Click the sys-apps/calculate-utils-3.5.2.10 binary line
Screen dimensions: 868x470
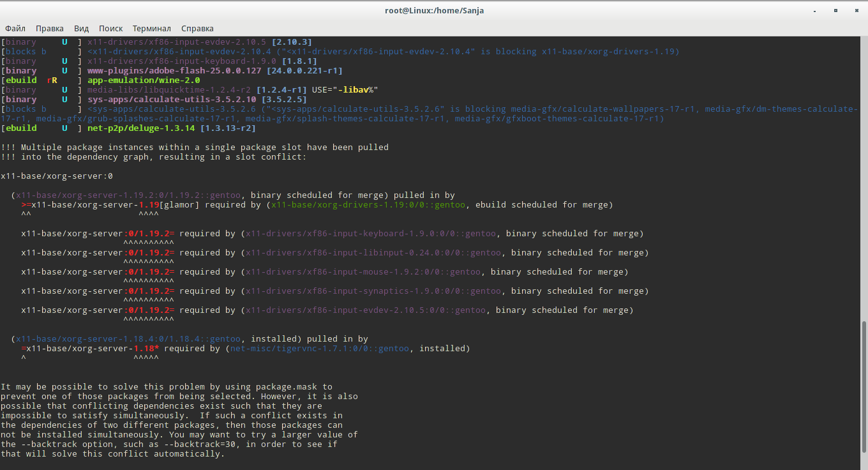coord(154,100)
